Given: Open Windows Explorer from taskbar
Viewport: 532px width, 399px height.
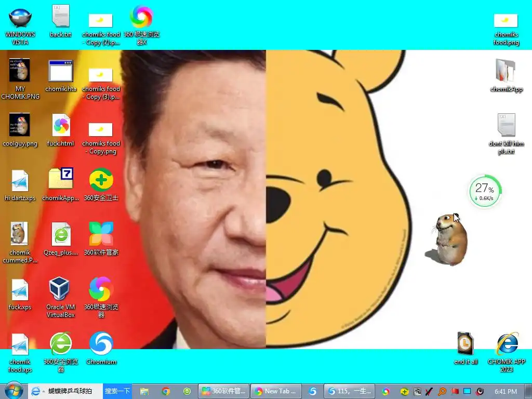Looking at the screenshot, I should [144, 391].
